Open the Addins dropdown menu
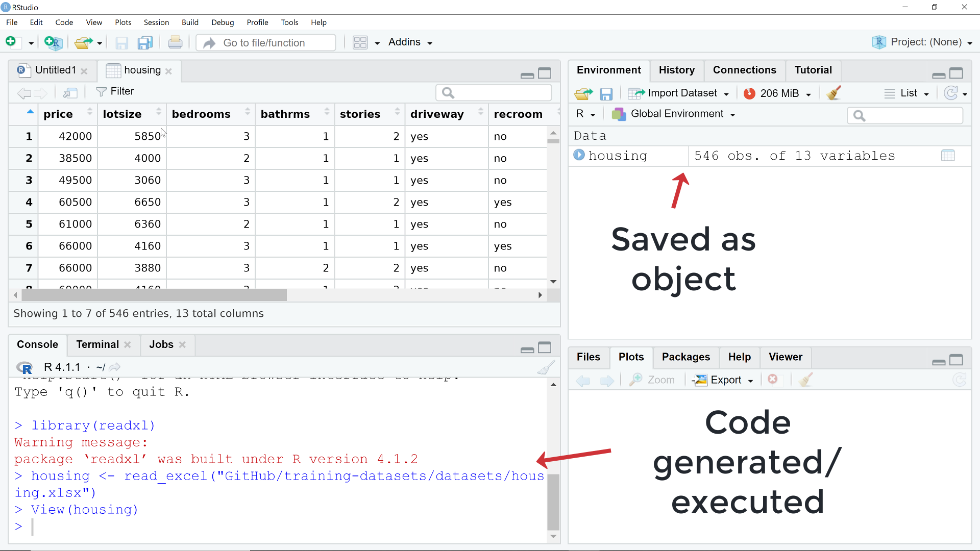This screenshot has width=980, height=551. (x=410, y=42)
